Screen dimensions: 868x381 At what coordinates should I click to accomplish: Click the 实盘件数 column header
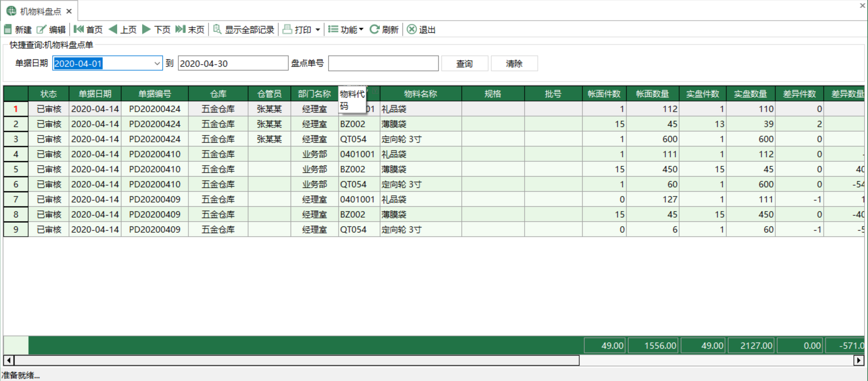tap(703, 94)
